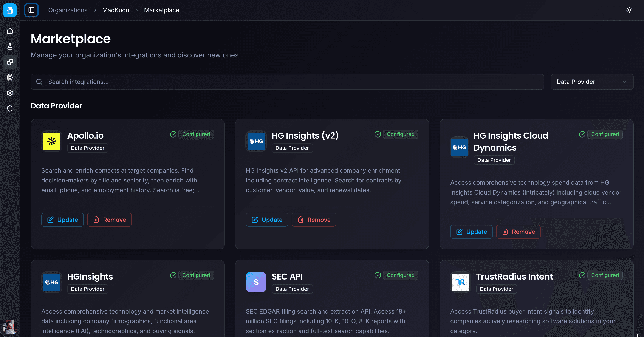Click the blue app logo icon
644x337 pixels.
(10, 10)
